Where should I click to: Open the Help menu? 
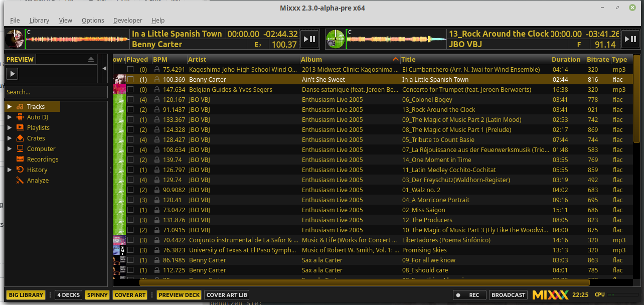158,21
